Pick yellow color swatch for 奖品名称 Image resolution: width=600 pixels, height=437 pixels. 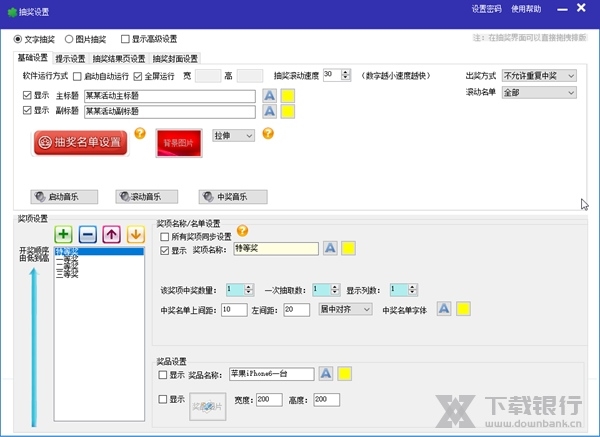344,373
